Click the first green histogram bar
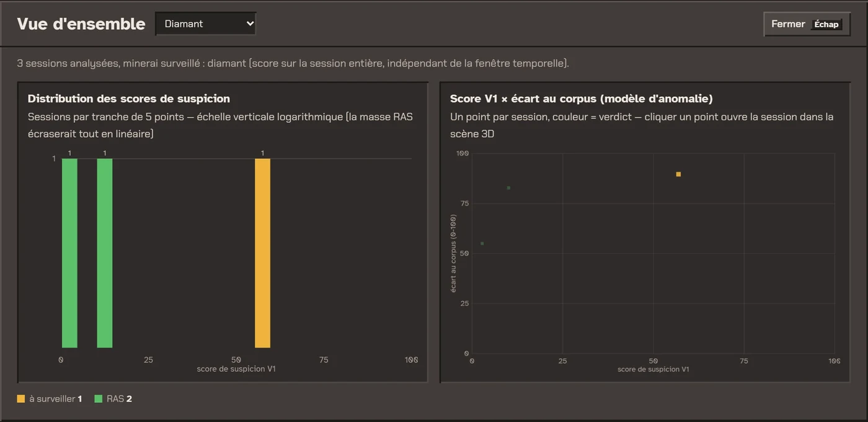The image size is (868, 422). click(69, 253)
